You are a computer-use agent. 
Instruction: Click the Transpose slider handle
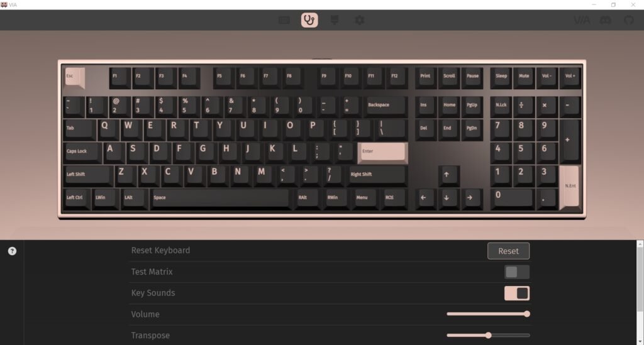click(x=488, y=335)
